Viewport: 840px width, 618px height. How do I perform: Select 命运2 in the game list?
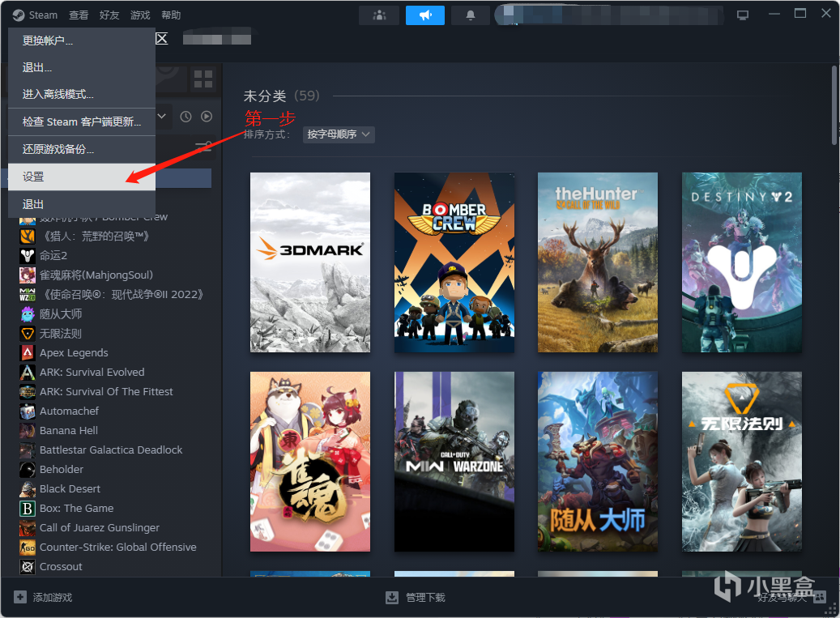click(x=53, y=255)
